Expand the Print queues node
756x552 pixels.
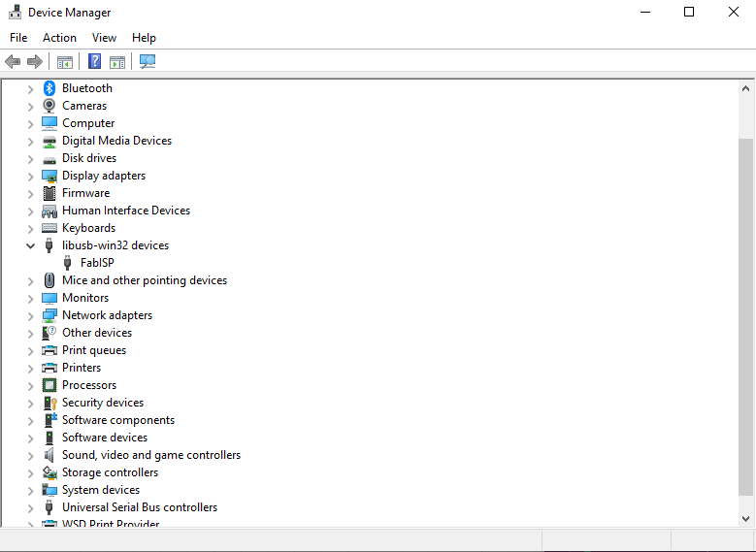click(x=30, y=350)
